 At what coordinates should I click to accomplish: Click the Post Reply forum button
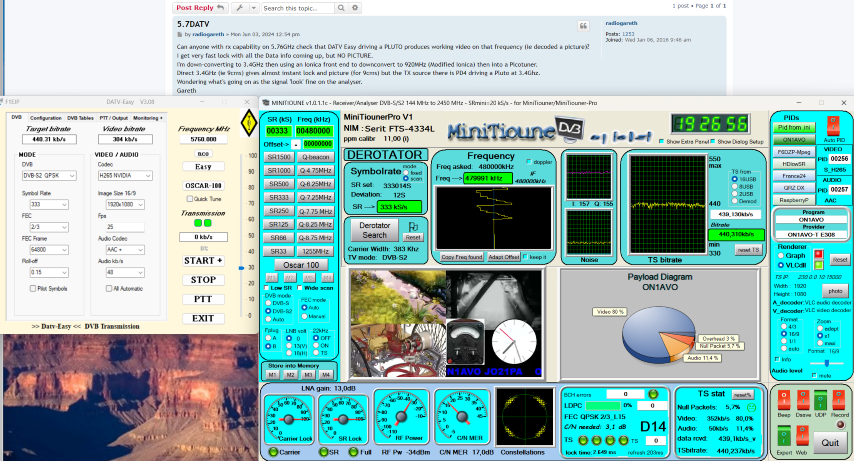point(200,8)
